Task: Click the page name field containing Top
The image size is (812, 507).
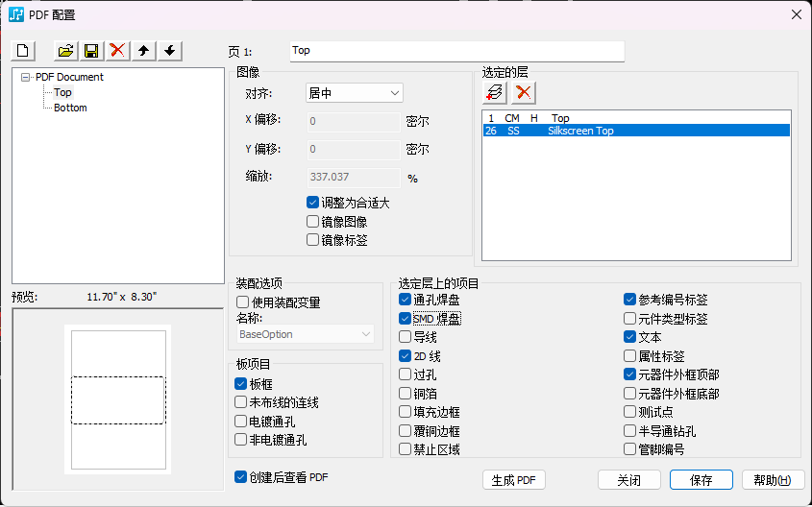Action: tap(456, 51)
